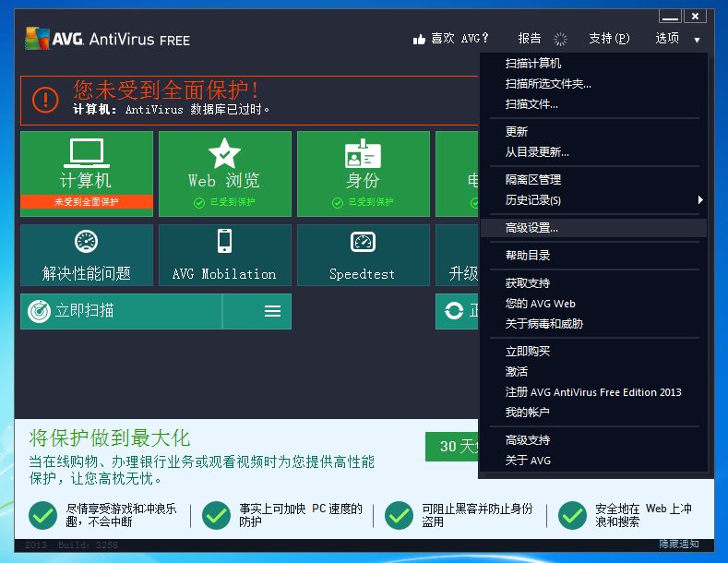Open the partially hidden 升级 tile
Viewport: 728px width, 563px height.
457,255
